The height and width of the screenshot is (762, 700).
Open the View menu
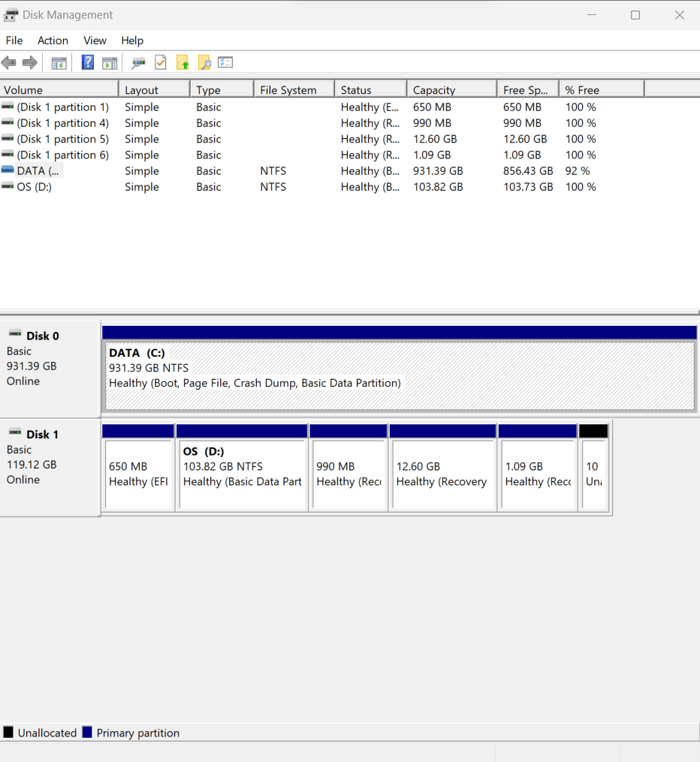click(x=95, y=41)
